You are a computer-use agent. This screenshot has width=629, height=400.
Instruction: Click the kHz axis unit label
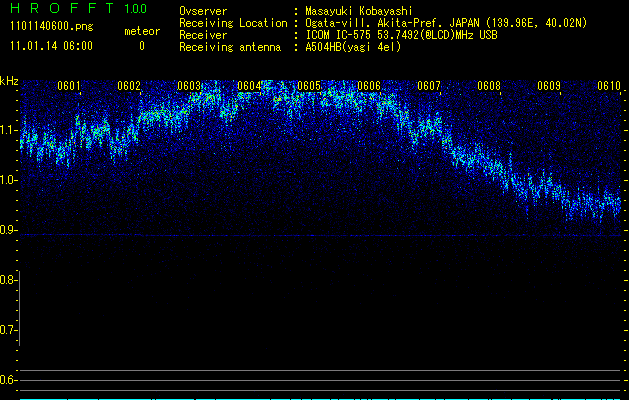9,80
